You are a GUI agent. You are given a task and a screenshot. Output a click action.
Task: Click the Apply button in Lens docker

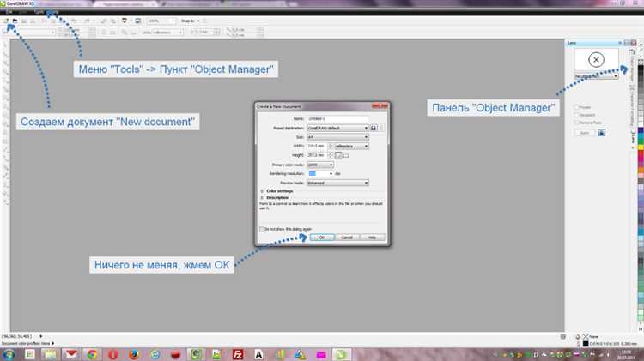coord(585,133)
